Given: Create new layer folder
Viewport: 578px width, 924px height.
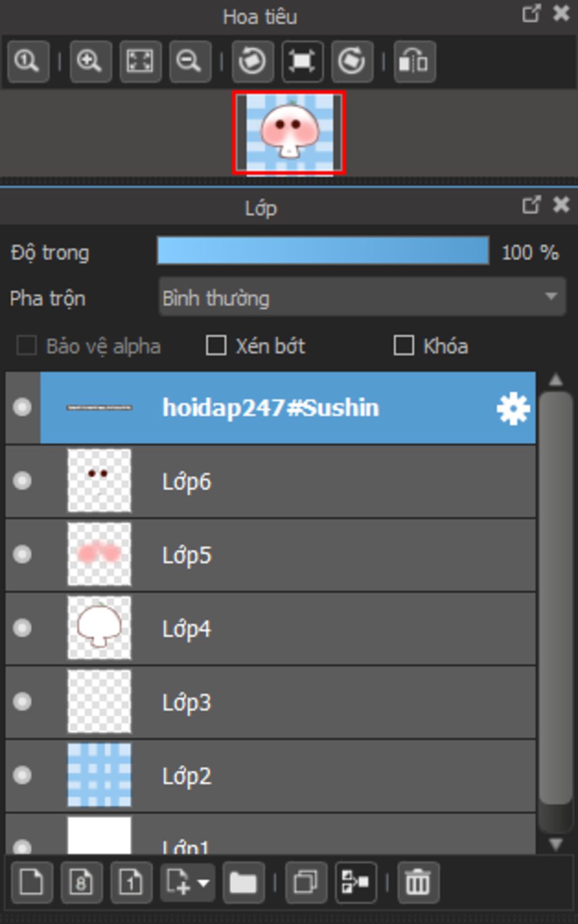Looking at the screenshot, I should pos(243,882).
